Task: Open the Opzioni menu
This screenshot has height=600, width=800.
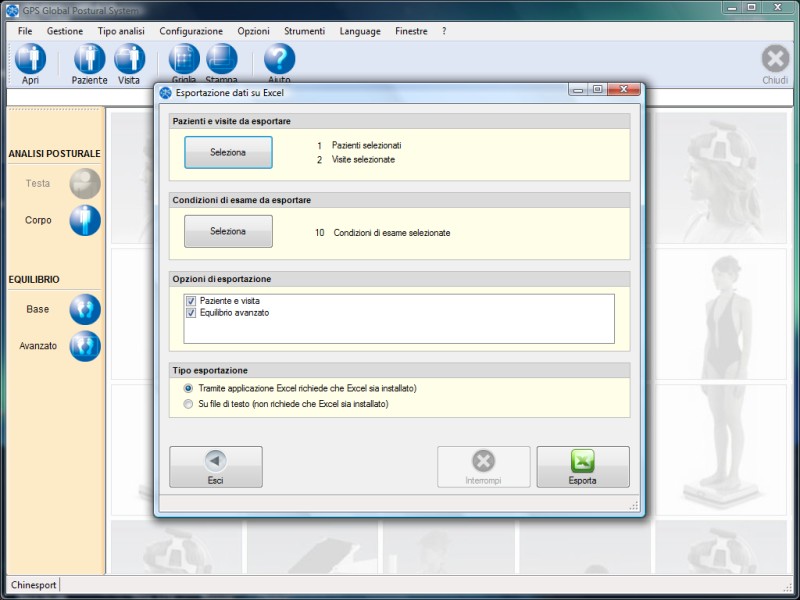Action: (253, 31)
